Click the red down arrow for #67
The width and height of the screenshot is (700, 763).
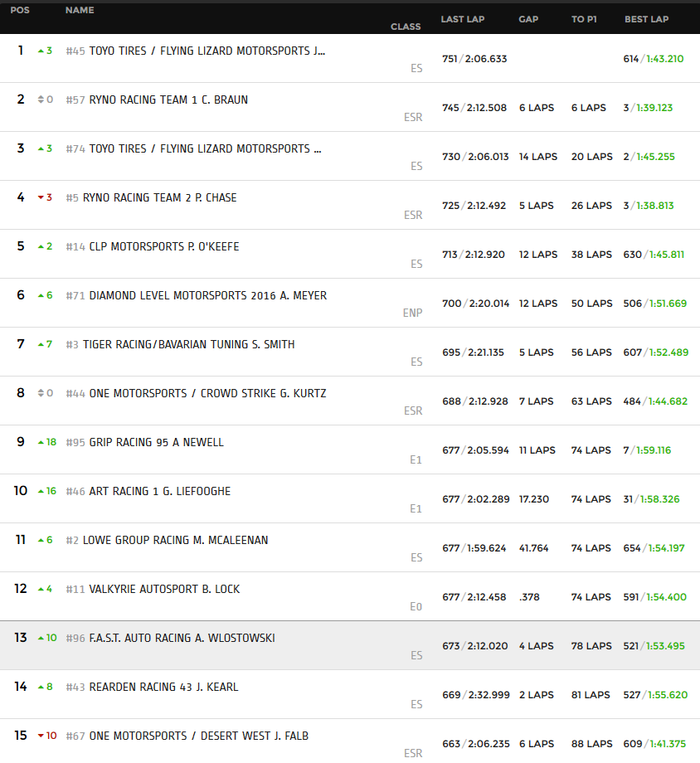click(x=41, y=736)
